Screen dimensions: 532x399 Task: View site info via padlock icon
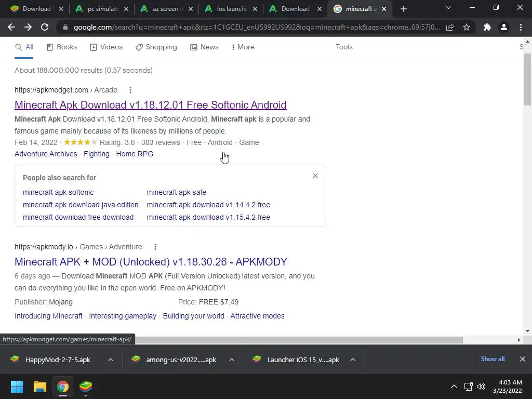coord(65,27)
